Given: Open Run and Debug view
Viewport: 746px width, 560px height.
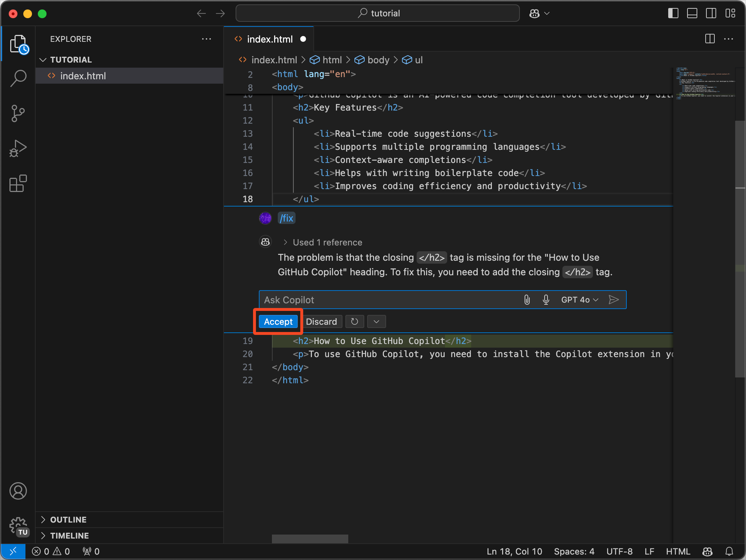Looking at the screenshot, I should coord(18,148).
